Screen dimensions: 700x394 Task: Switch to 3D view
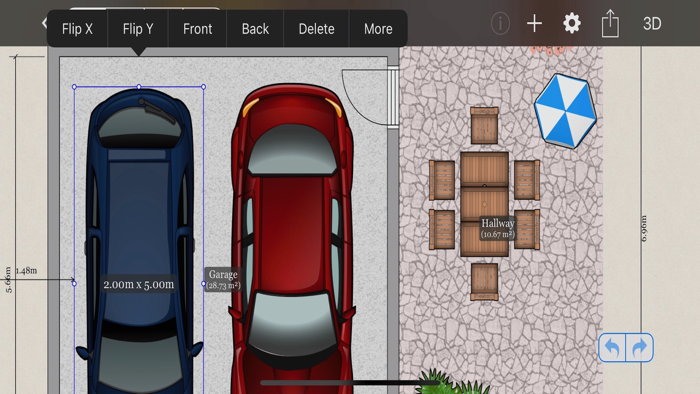(652, 23)
